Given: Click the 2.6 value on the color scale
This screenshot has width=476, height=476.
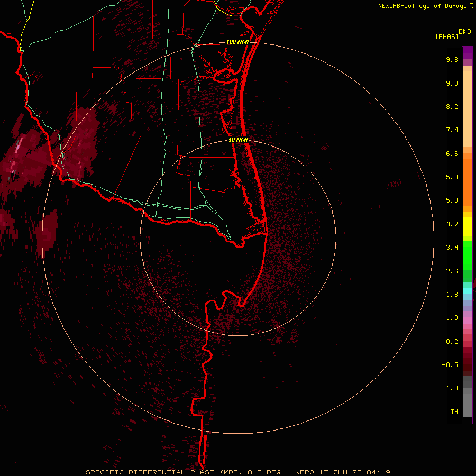Looking at the screenshot, I should coord(452,271).
